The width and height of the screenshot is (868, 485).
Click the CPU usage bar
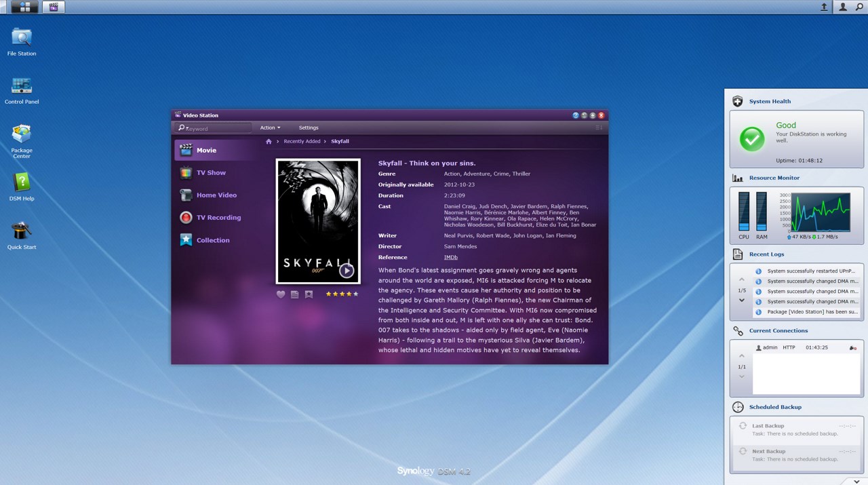[x=744, y=212]
